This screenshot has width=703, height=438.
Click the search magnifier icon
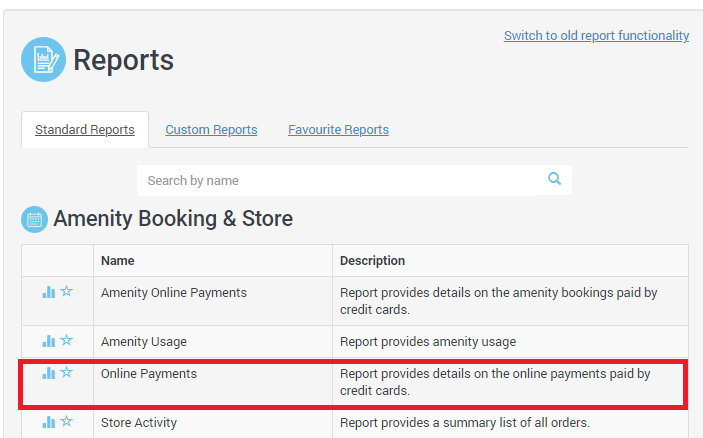point(555,179)
